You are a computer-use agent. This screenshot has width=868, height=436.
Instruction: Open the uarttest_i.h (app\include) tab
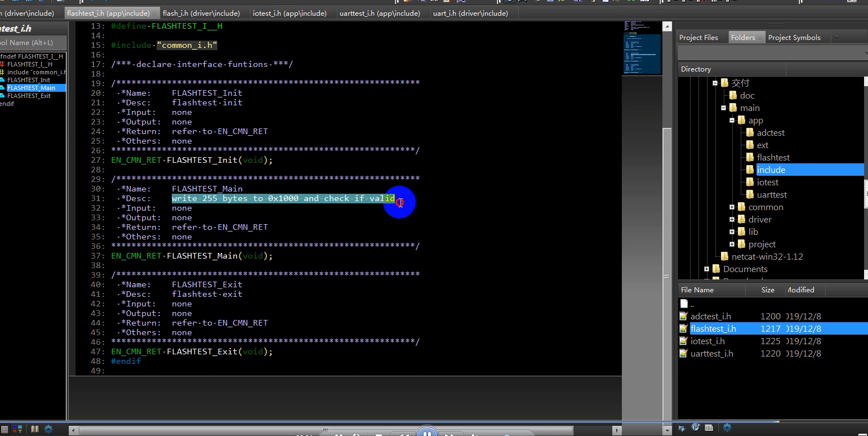(380, 13)
